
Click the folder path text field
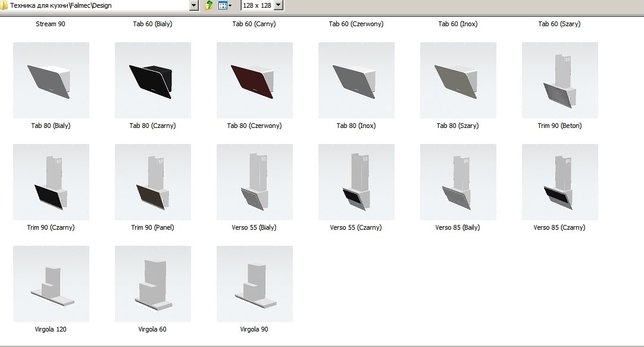tap(99, 5)
